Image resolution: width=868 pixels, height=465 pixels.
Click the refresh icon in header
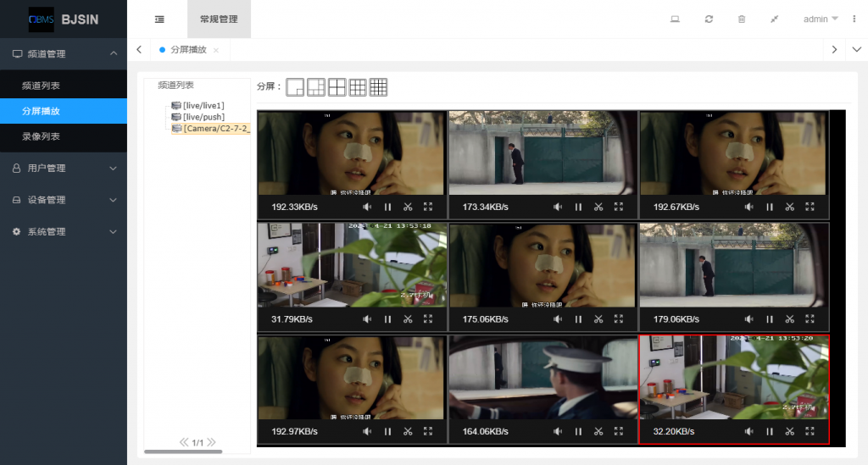[x=709, y=19]
